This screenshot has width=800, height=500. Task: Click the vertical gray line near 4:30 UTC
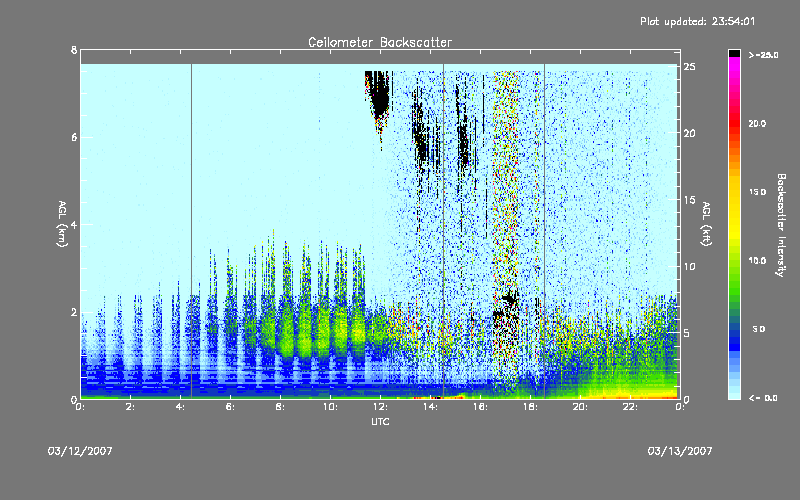(191, 230)
